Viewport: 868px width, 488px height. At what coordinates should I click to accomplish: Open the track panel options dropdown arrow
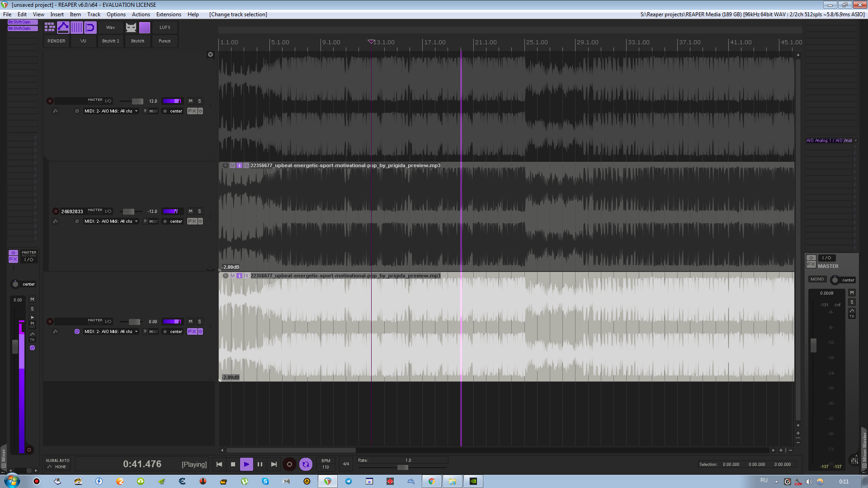coord(210,55)
